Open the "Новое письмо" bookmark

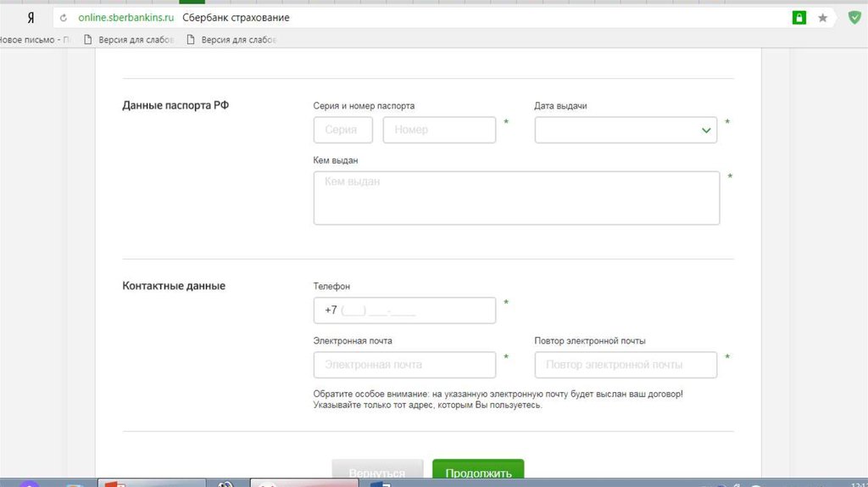(x=35, y=40)
